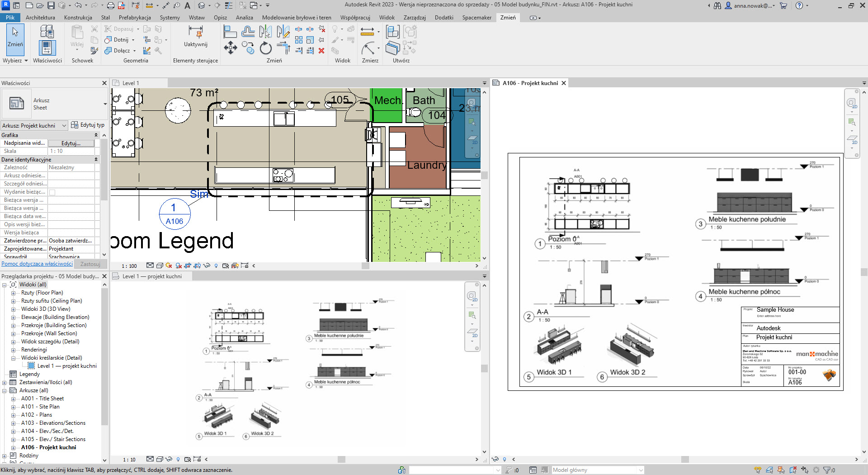This screenshot has height=475, width=868.
Task: Click the red Delete X icon
Action: 321,51
